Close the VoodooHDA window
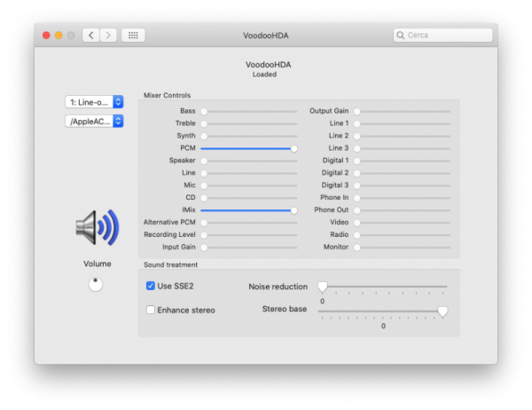The width and height of the screenshot is (532, 410). [x=46, y=35]
